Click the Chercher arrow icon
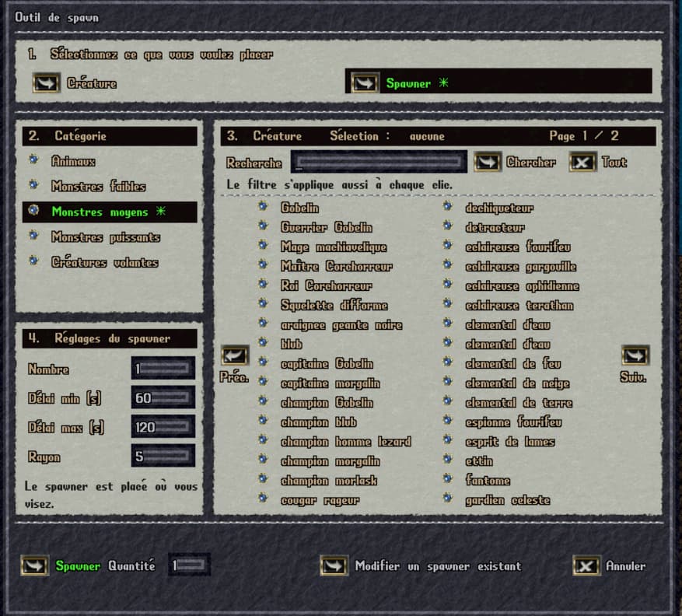The width and height of the screenshot is (682, 616). (x=488, y=162)
